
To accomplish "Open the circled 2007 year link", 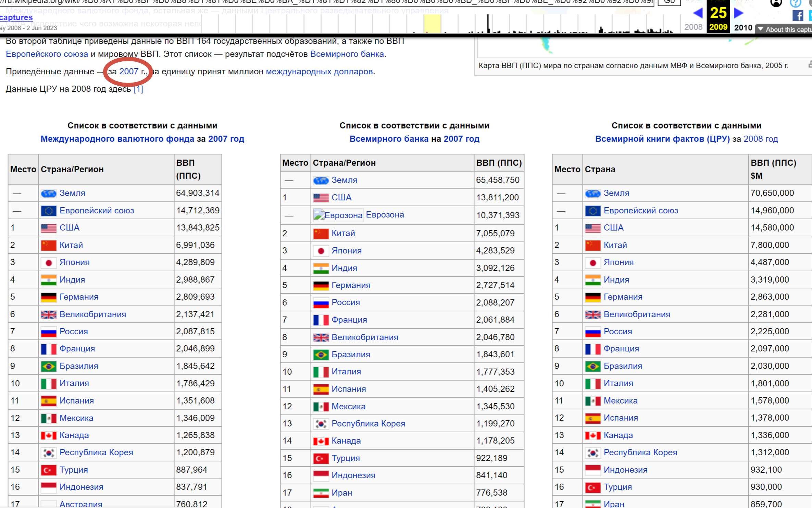I will [x=129, y=72].
